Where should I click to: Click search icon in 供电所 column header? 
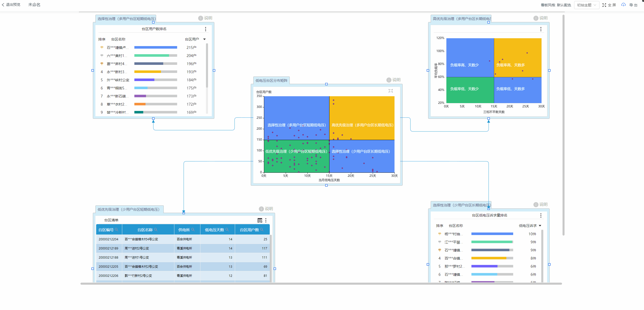(193, 230)
